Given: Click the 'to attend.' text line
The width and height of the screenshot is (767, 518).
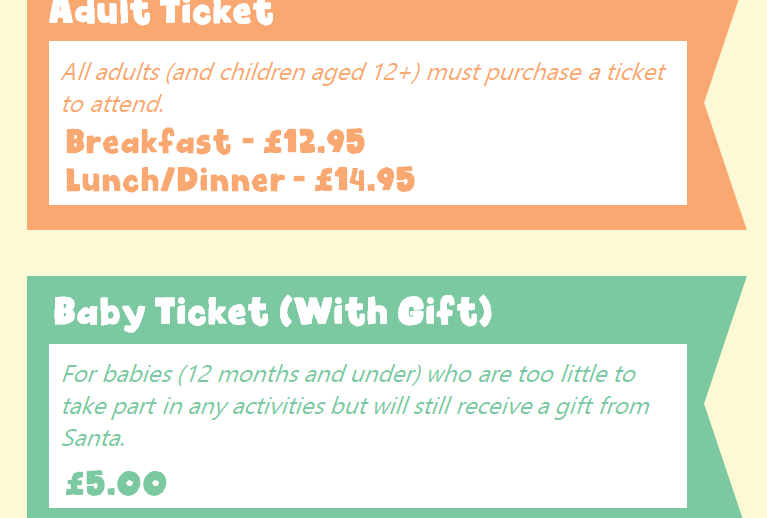Looking at the screenshot, I should tap(113, 104).
